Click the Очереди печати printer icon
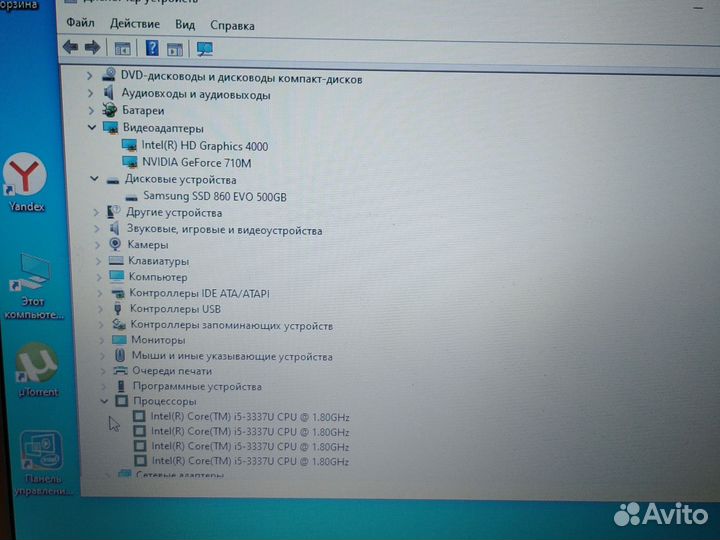 tap(120, 370)
